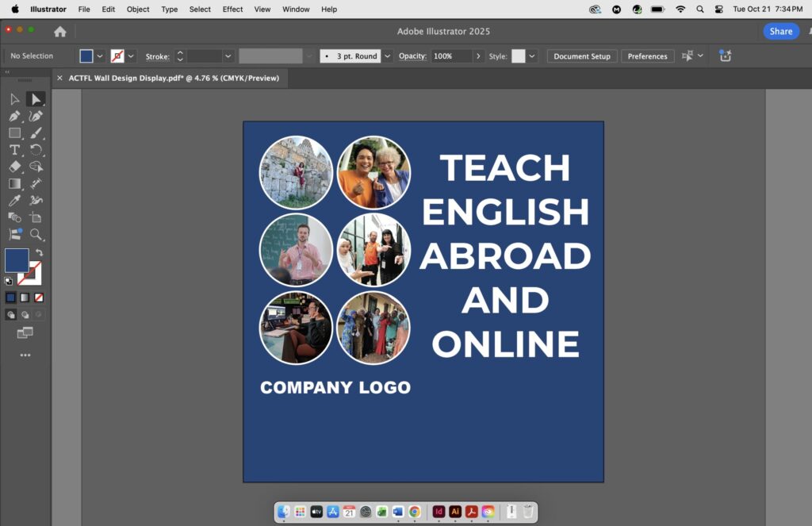
Task: Switch to Gradient fill mode button
Action: pyautogui.click(x=25, y=298)
